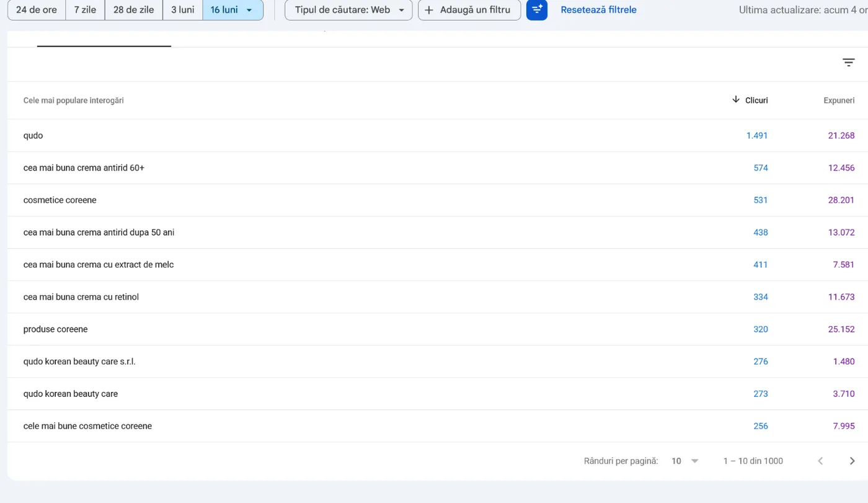Click impressions value 11.673

pos(841,296)
